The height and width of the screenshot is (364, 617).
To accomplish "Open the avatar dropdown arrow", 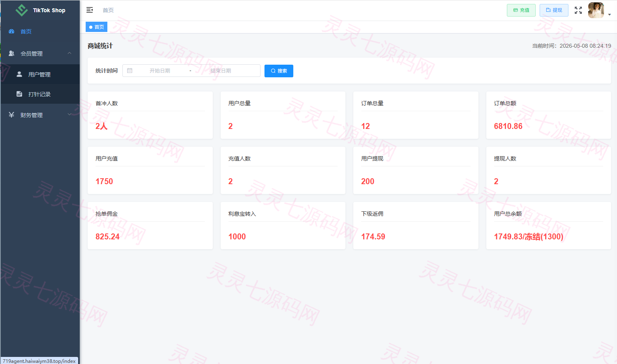I will [609, 15].
